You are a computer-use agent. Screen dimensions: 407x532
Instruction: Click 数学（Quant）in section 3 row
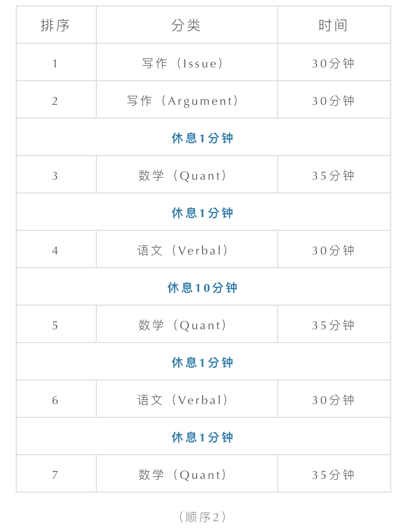click(184, 176)
